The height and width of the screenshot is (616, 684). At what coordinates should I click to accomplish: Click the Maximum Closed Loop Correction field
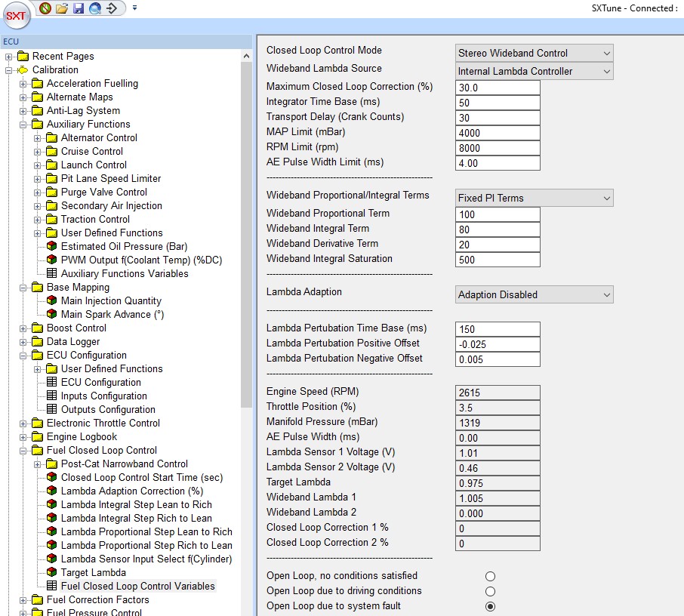(498, 88)
